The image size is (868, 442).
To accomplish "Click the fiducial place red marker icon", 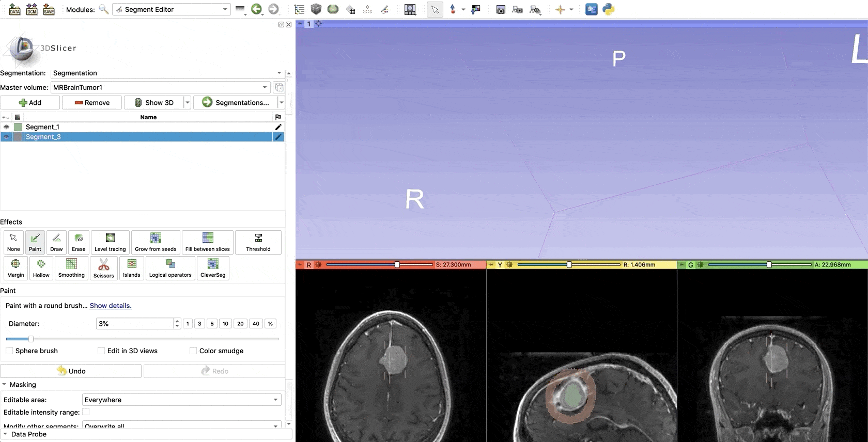I will pyautogui.click(x=453, y=9).
